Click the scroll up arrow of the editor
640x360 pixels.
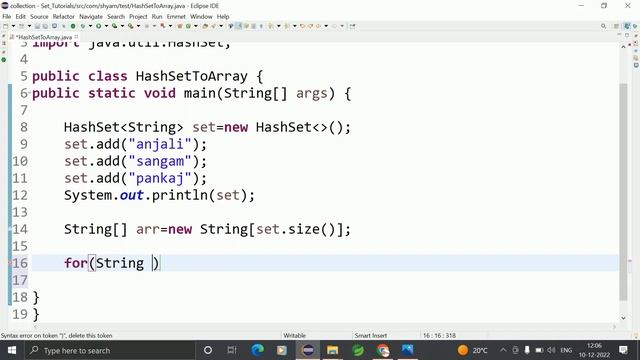coord(623,47)
